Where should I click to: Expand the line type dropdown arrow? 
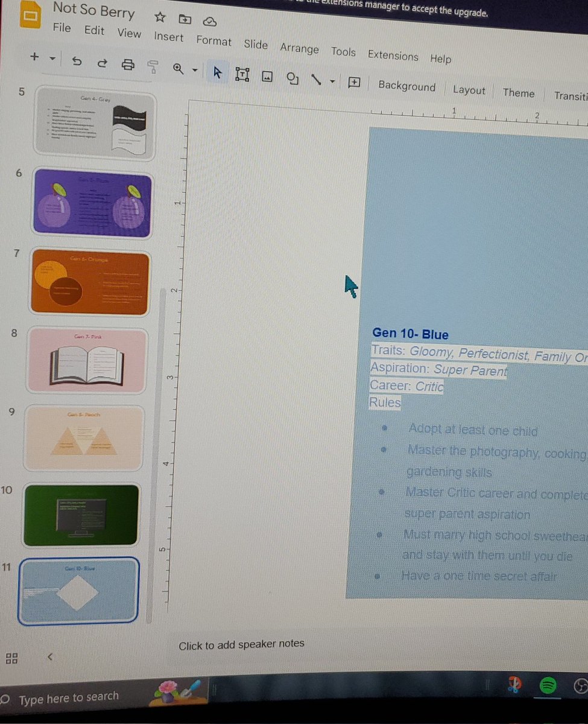coord(332,81)
